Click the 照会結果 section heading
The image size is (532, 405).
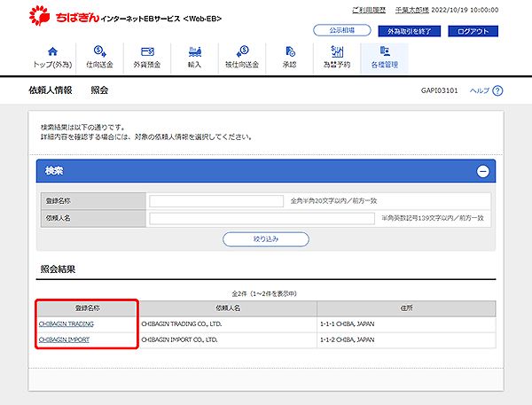point(58,269)
